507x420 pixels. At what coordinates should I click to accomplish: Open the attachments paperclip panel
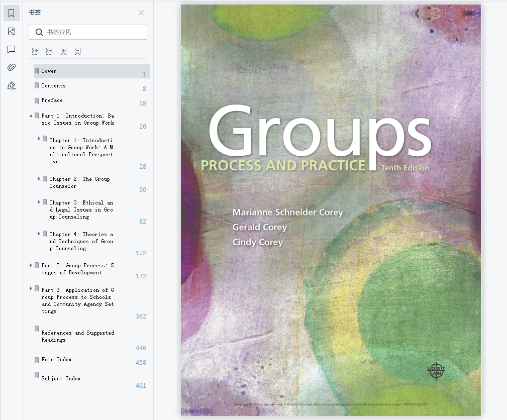12,67
